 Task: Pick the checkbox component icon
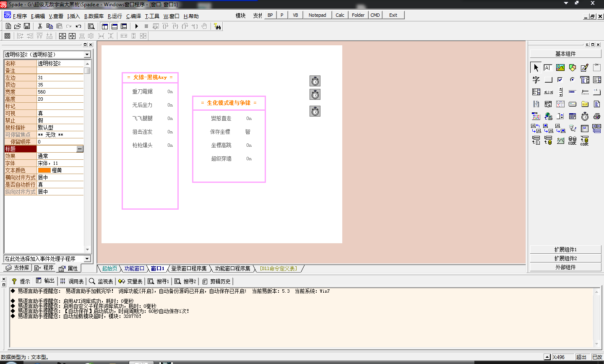click(x=560, y=80)
